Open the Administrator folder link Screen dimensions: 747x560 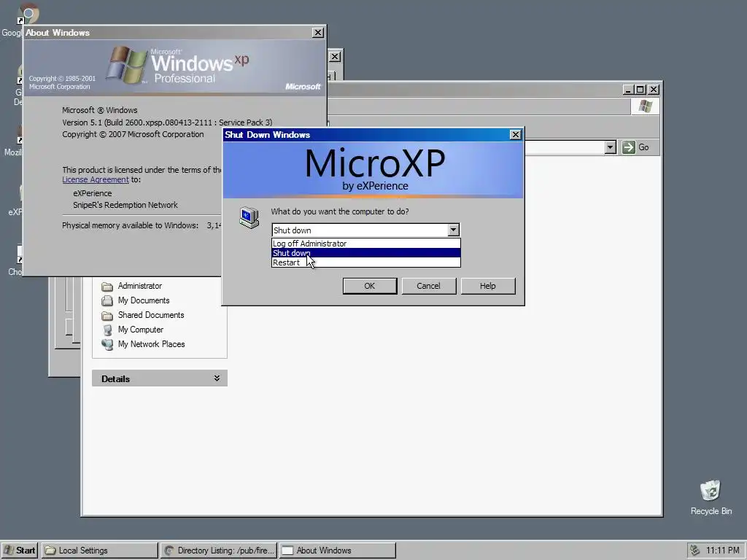click(x=140, y=286)
